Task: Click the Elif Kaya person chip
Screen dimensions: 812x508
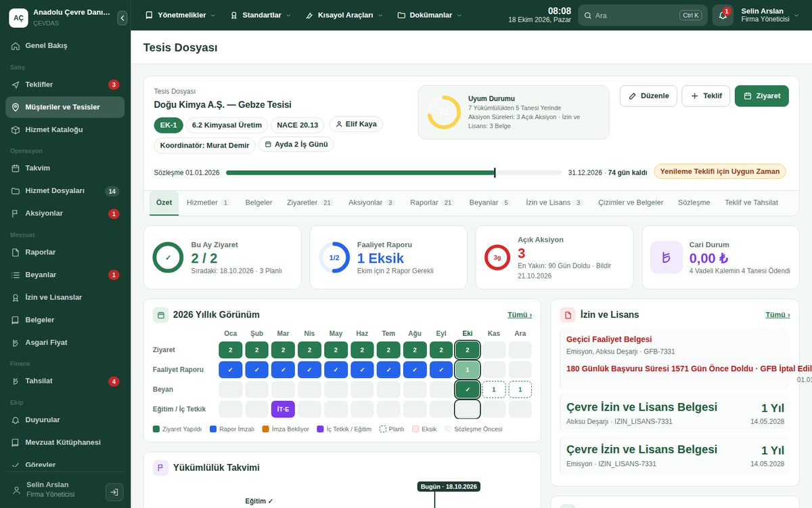Action: click(x=356, y=125)
